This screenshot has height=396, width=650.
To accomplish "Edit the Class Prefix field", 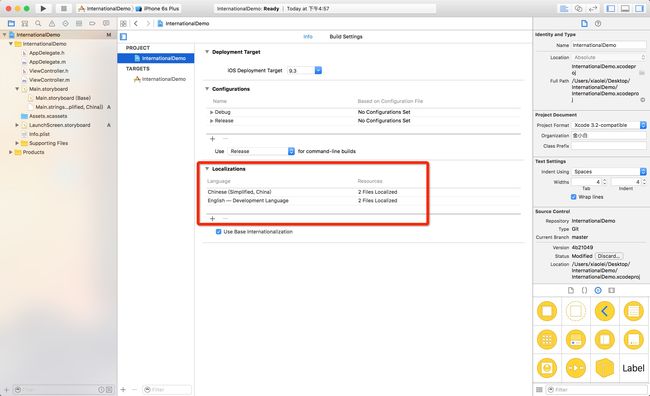I will tap(609, 146).
